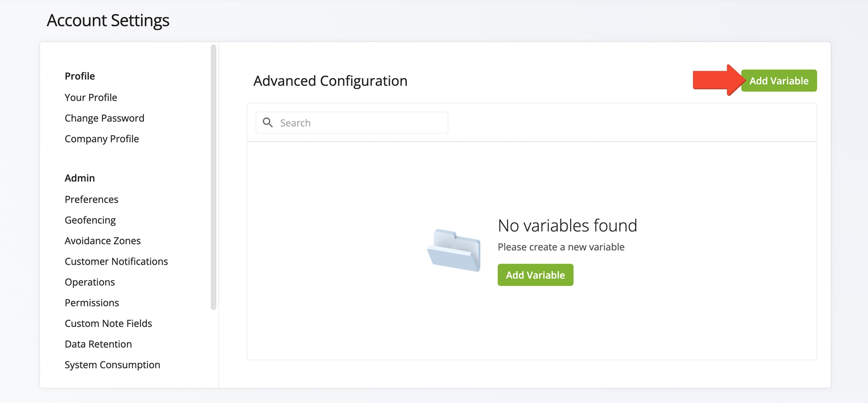Go to Company Profile

[102, 139]
